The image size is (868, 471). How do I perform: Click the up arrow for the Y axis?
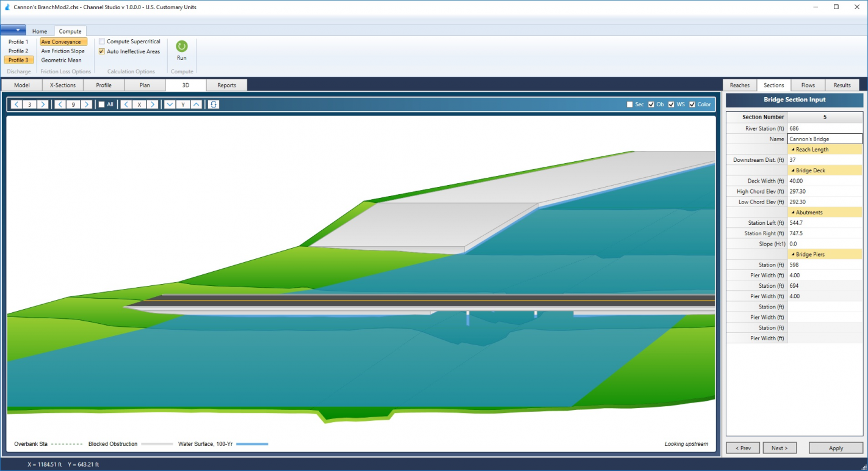(197, 104)
